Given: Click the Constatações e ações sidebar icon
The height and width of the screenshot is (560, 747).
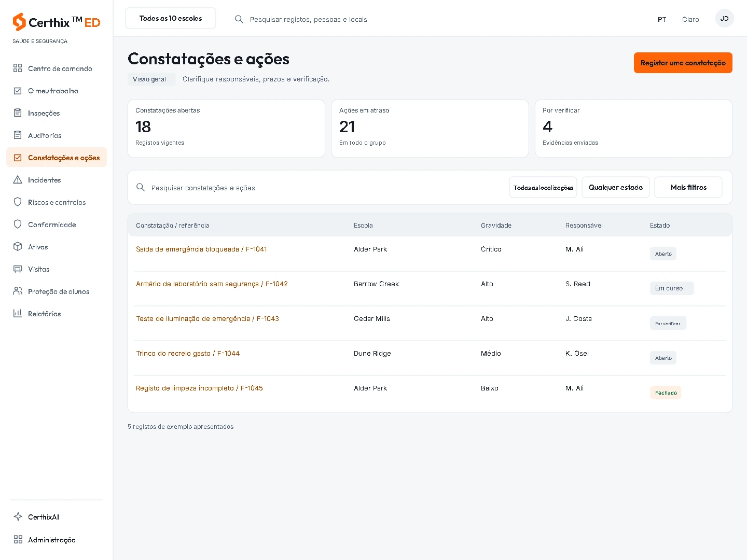Looking at the screenshot, I should tap(18, 157).
